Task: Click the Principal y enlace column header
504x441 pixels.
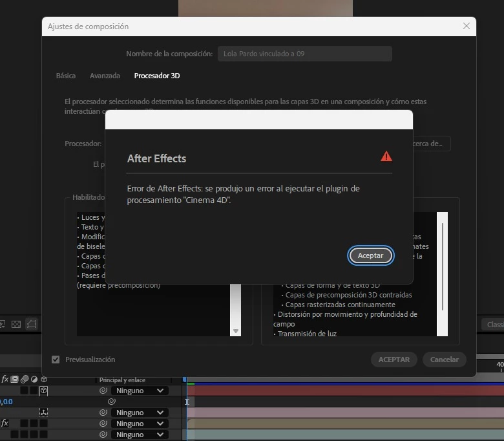Action: point(122,380)
